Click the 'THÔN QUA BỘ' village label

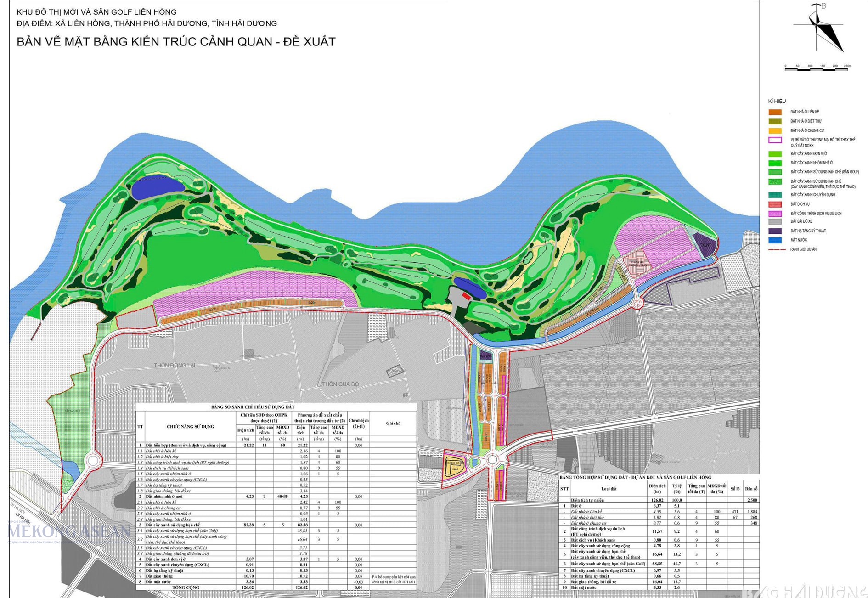pos(340,384)
